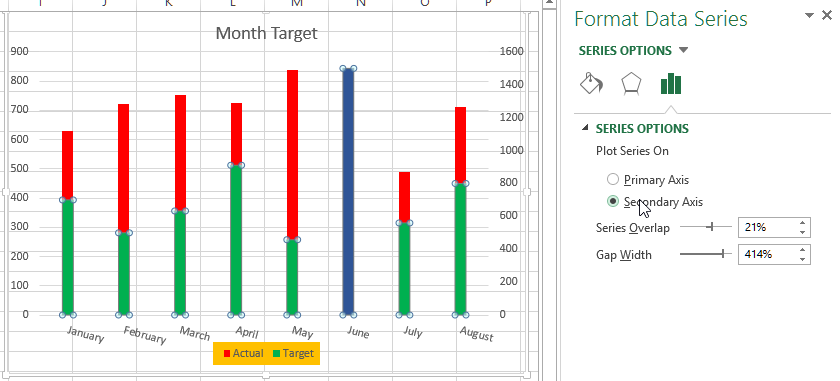
Task: Select the Primary Axis radio button
Action: point(613,180)
